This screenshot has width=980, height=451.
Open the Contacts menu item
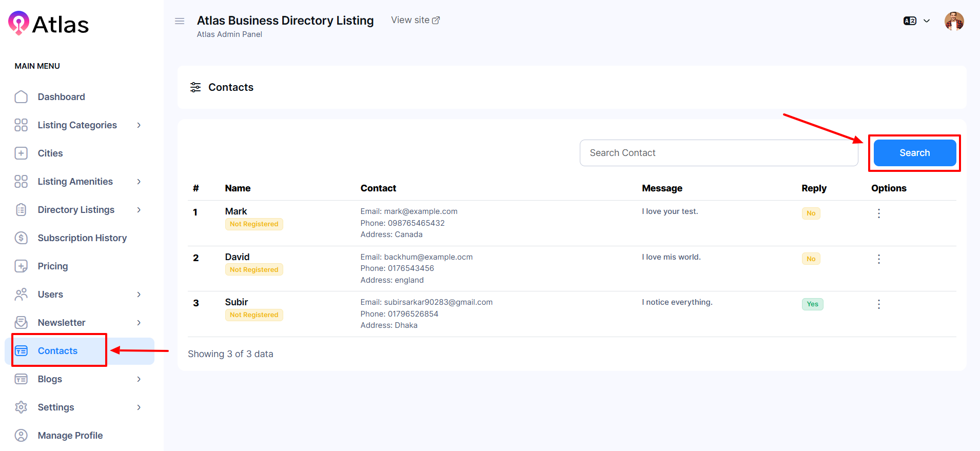coord(57,351)
